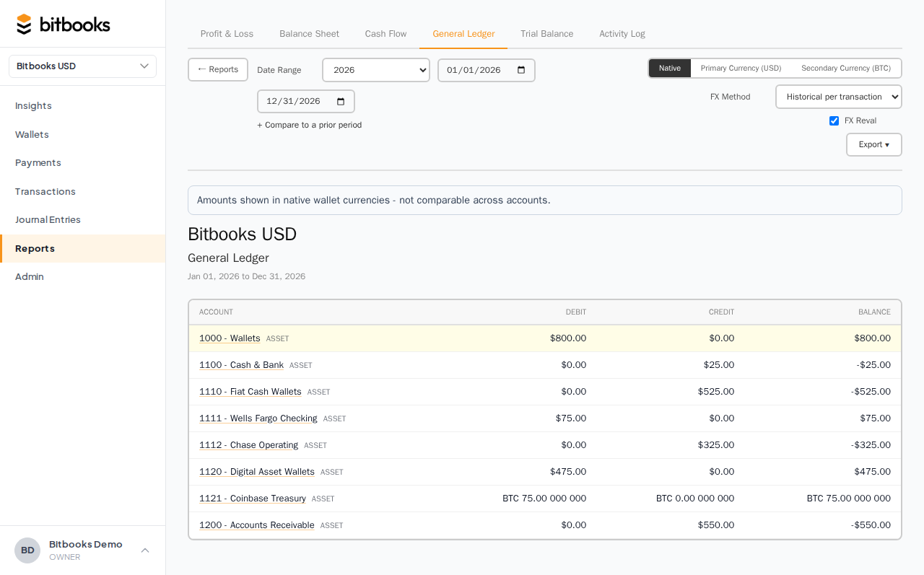Click the native wallet currencies notice
Image resolution: width=924 pixels, height=575 pixels.
[x=545, y=201]
